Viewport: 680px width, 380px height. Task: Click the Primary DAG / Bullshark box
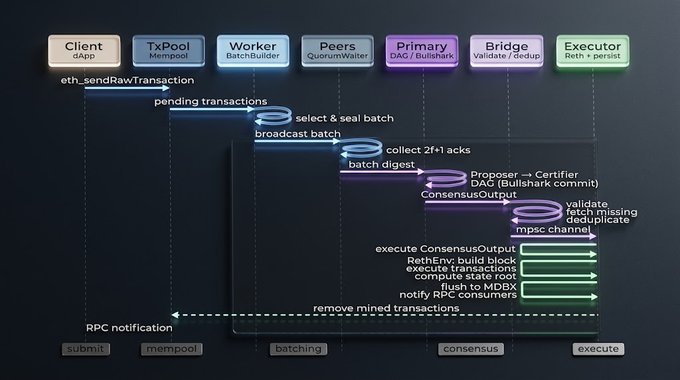click(x=422, y=51)
